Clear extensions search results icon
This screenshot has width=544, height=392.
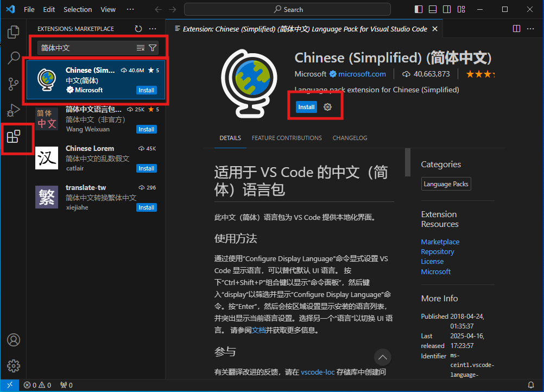141,48
